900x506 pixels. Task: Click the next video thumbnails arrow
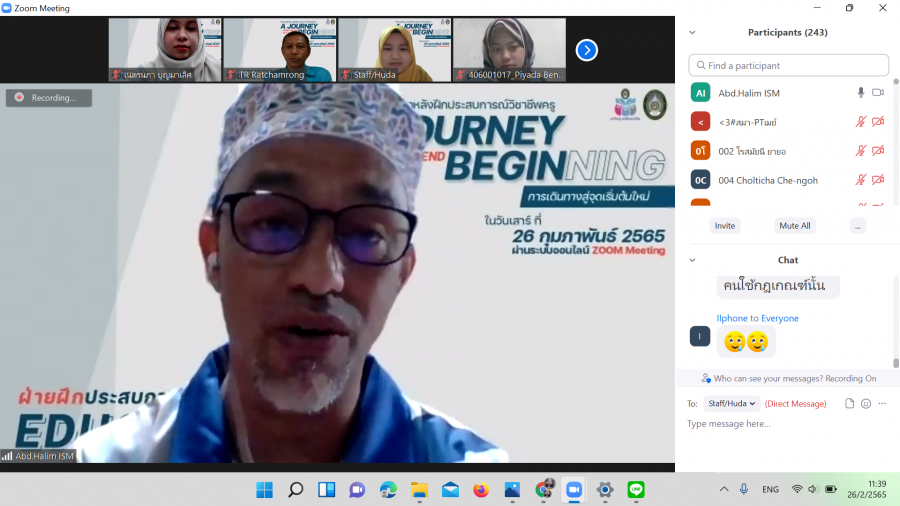pos(587,50)
